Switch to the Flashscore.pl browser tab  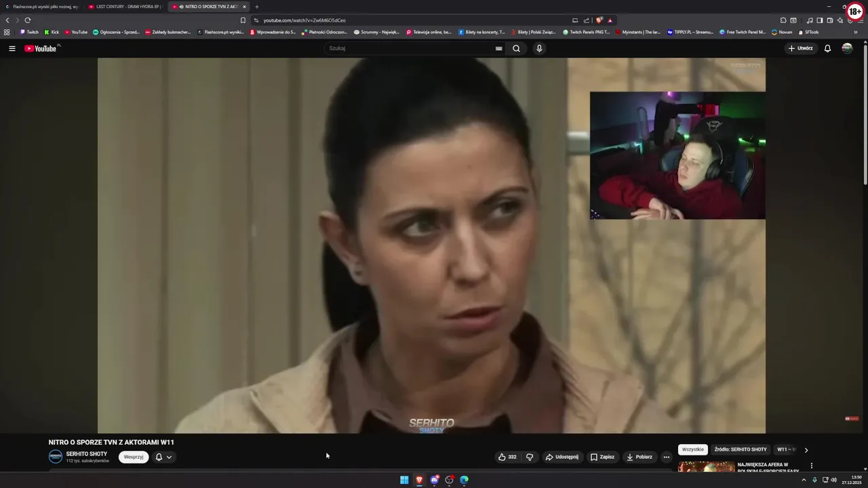tap(42, 7)
